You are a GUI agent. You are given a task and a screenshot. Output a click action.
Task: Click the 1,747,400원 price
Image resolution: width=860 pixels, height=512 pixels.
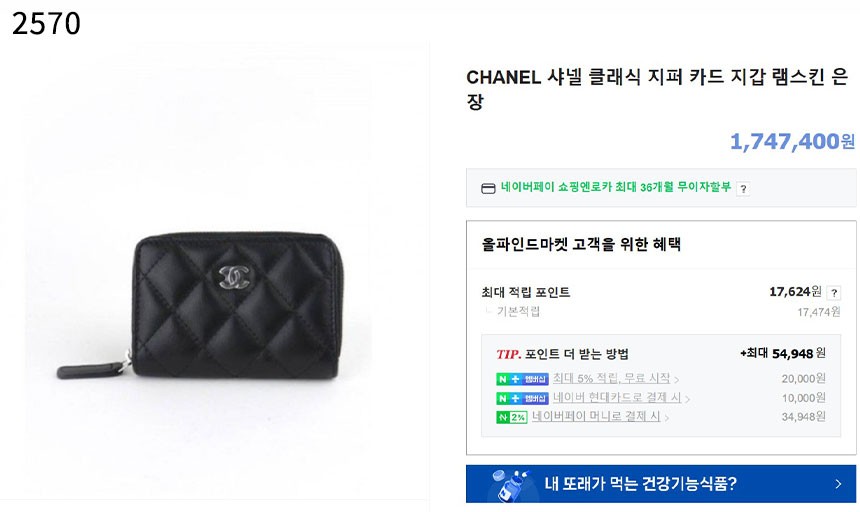point(792,141)
